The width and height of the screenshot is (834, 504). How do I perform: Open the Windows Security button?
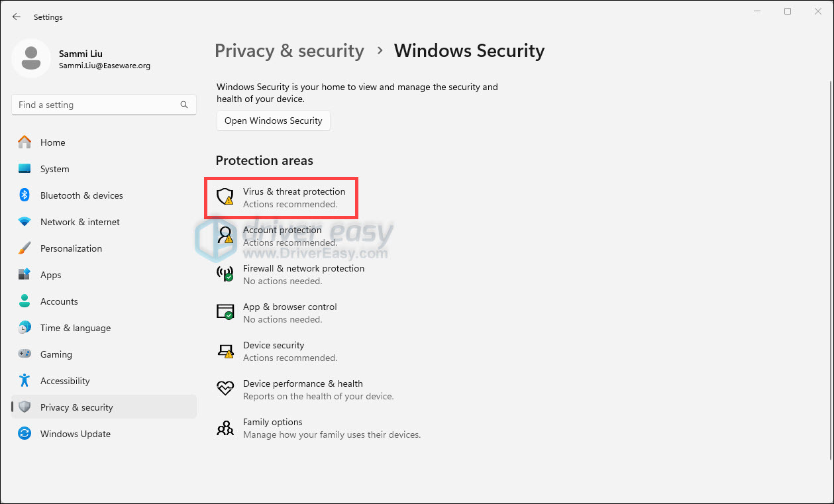pyautogui.click(x=273, y=121)
